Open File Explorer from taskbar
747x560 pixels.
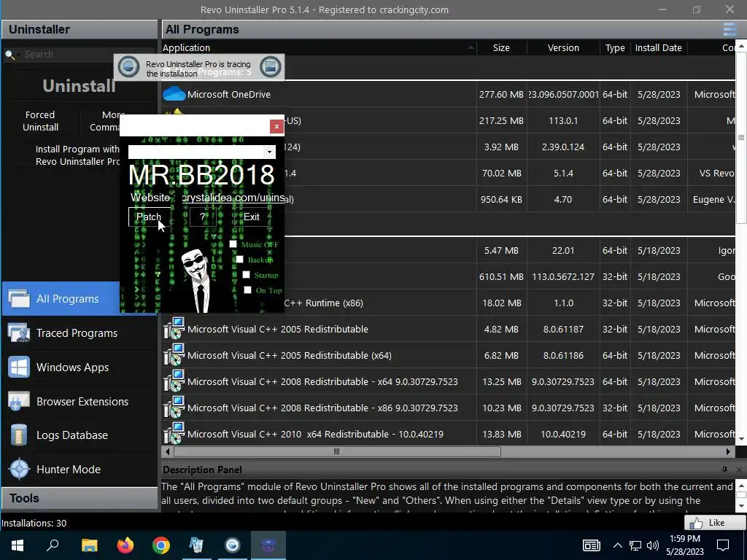coord(89,545)
